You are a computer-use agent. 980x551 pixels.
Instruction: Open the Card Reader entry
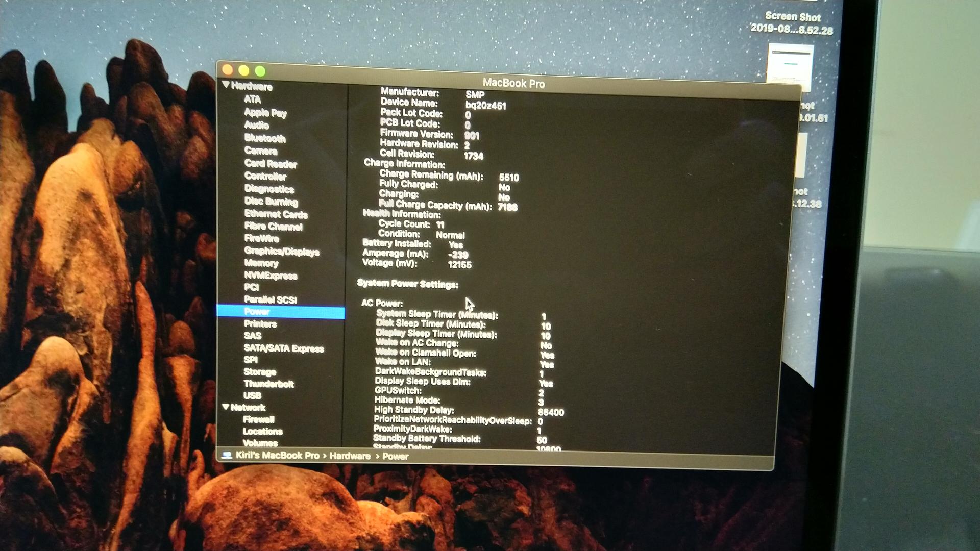click(270, 164)
